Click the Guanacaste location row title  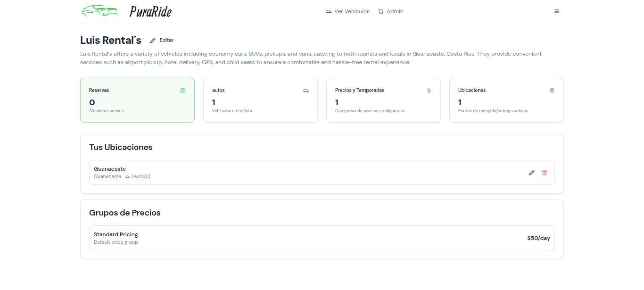[110, 169]
